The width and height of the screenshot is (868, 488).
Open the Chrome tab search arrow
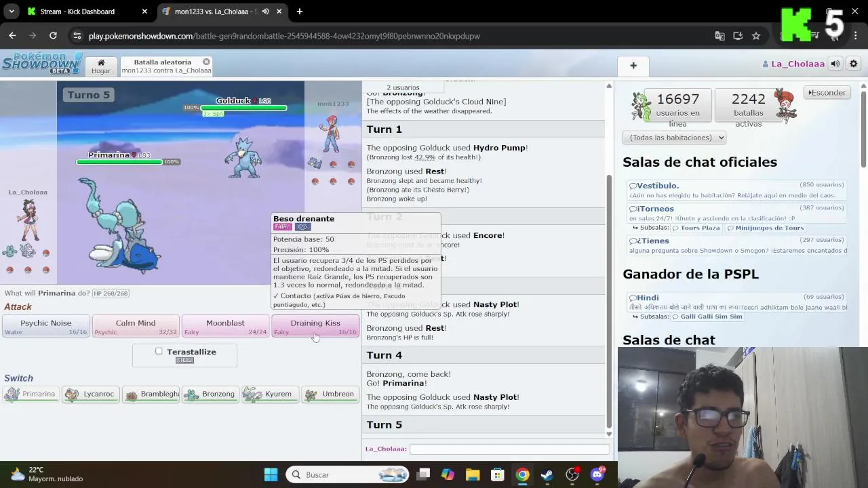12,12
